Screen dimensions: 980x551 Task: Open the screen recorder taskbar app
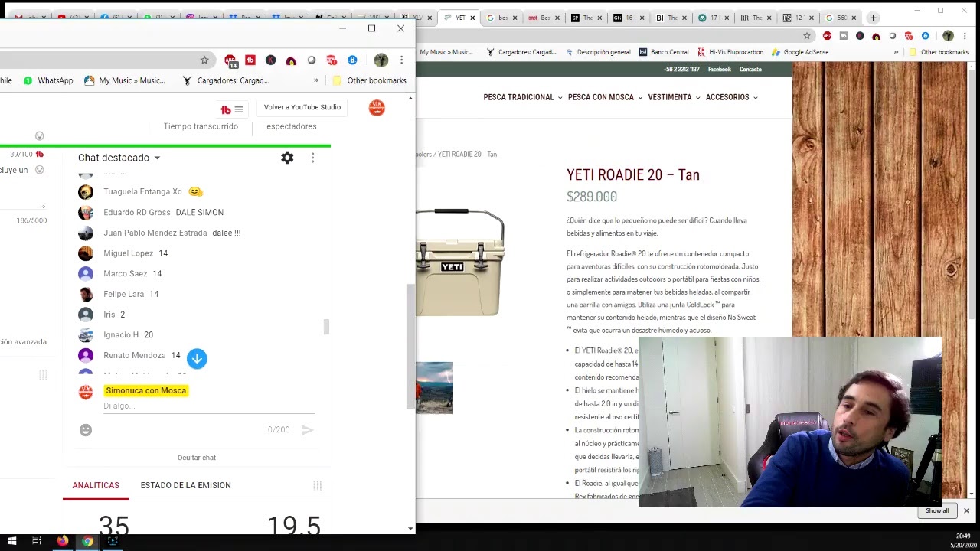(x=113, y=541)
